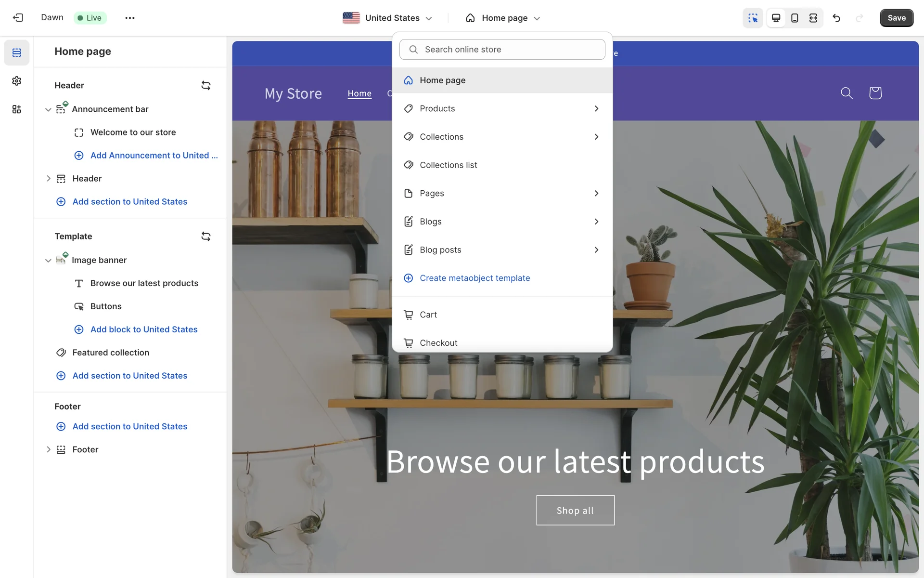Select Collections list from menu
924x578 pixels.
[448, 165]
